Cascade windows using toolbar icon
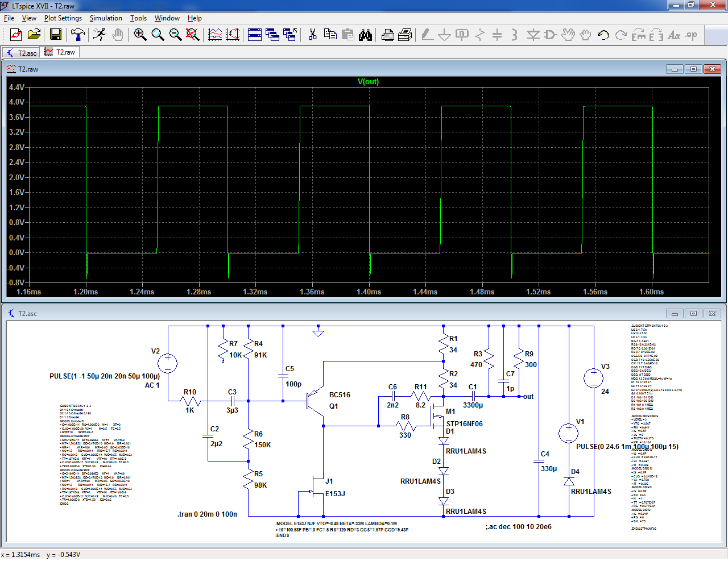Viewport: 728px width, 582px height. pos(272,35)
